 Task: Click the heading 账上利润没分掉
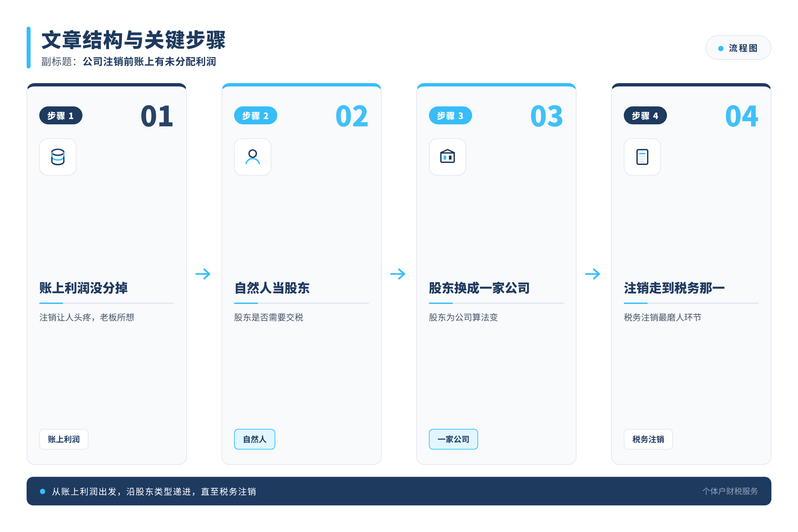pyautogui.click(x=83, y=288)
